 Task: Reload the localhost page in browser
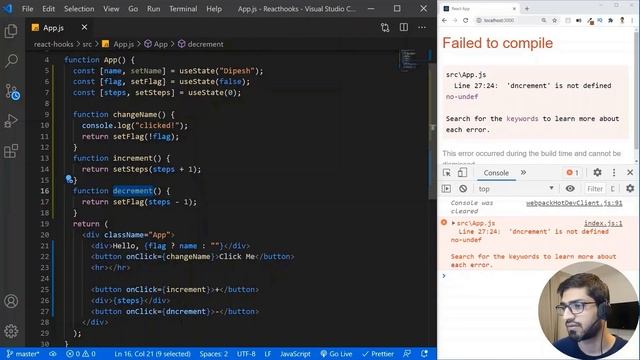[x=465, y=20]
